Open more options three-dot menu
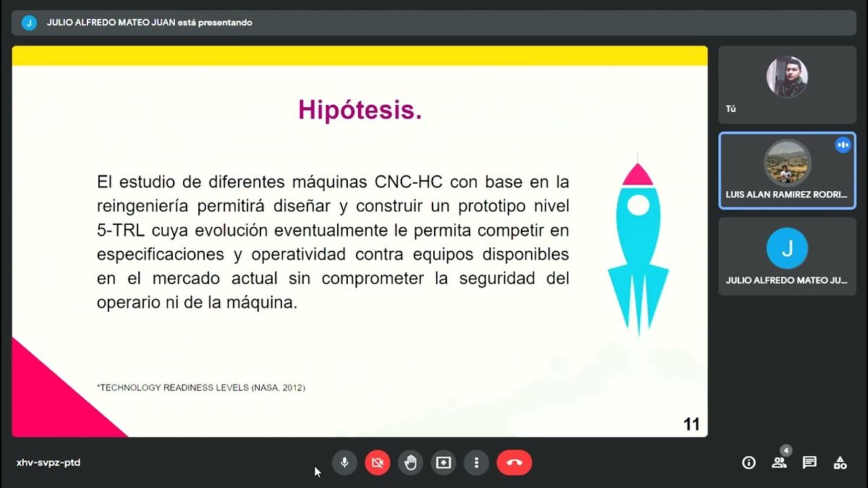Viewport: 868px width, 488px height. [x=476, y=463]
